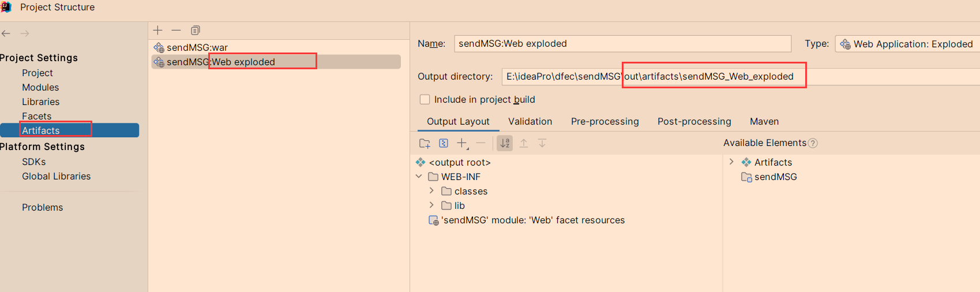980x292 pixels.
Task: Enable Include in project build checkbox
Action: pyautogui.click(x=425, y=99)
